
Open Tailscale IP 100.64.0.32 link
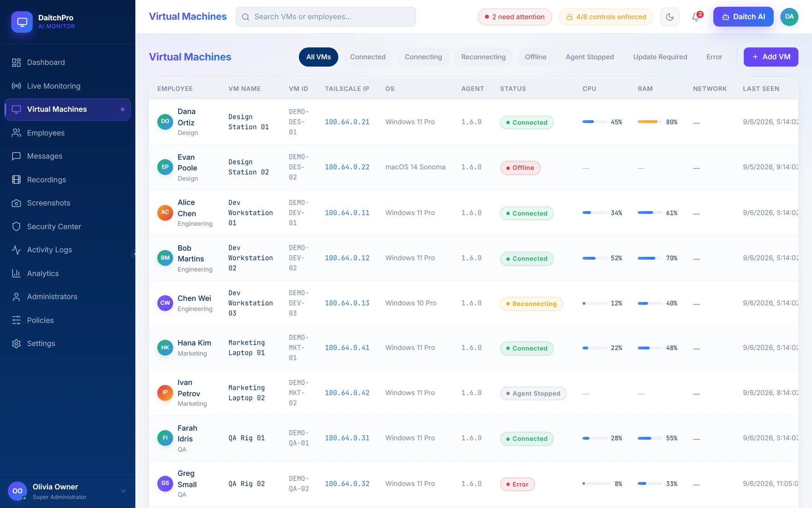coord(347,484)
